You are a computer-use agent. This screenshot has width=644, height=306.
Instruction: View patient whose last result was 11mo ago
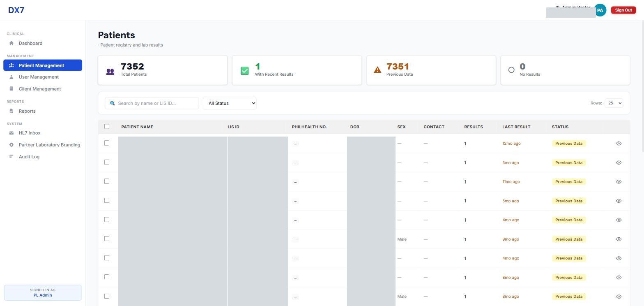point(619,182)
